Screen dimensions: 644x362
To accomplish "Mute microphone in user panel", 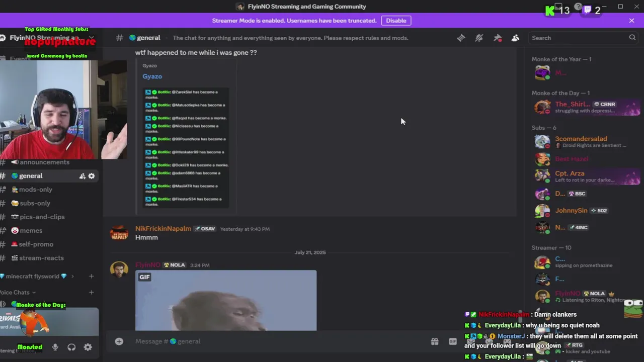I will (55, 347).
